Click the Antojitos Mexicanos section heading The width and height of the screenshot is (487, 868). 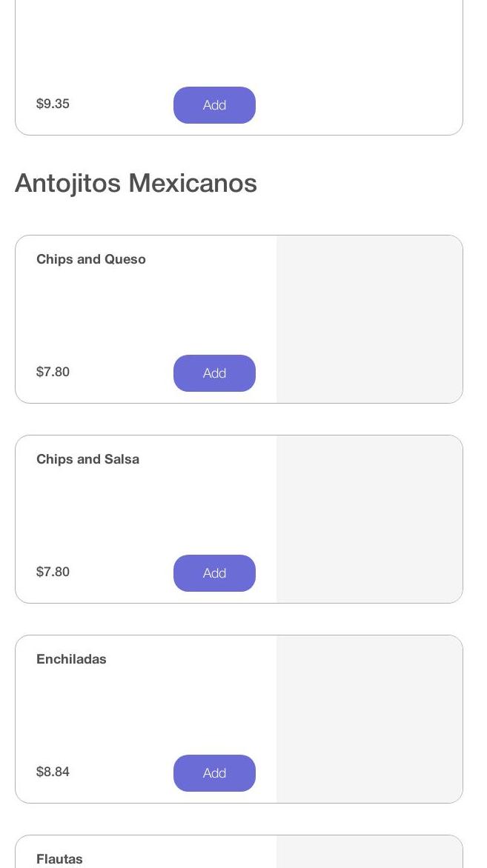[136, 183]
